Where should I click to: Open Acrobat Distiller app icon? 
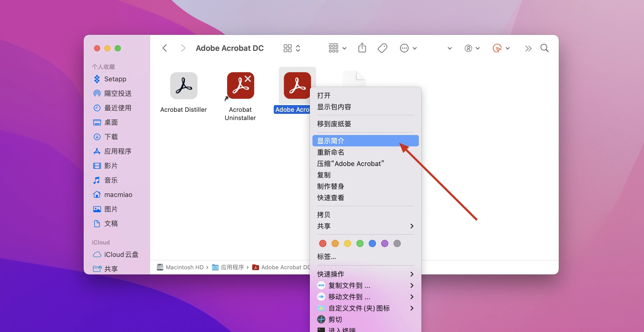(x=184, y=86)
